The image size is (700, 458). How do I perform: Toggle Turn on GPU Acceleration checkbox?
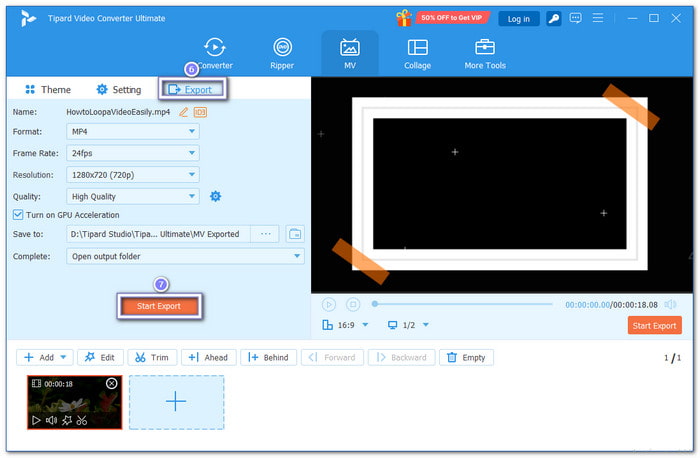[x=18, y=215]
